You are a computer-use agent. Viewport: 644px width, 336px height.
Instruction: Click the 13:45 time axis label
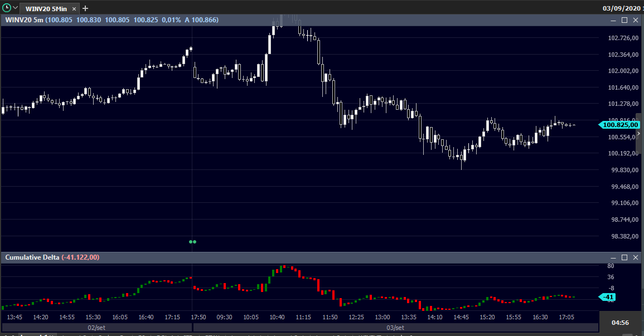14,317
